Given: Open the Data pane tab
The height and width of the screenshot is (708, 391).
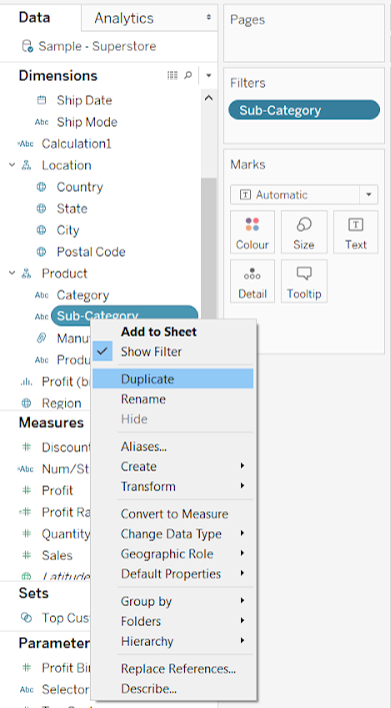Looking at the screenshot, I should coord(34,18).
